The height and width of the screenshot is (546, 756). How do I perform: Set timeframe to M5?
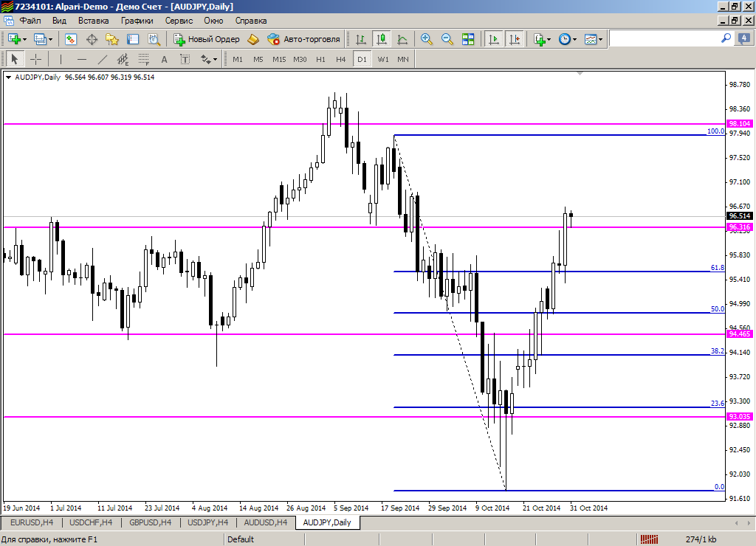[x=258, y=59]
